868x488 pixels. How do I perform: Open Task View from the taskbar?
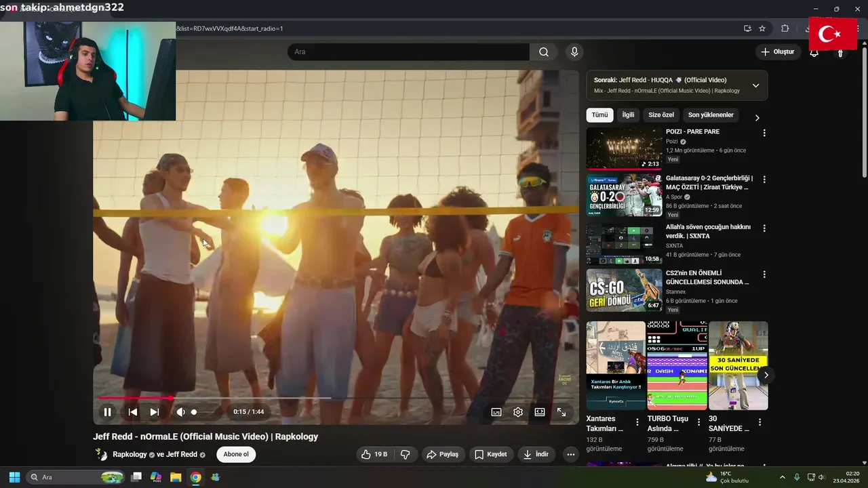point(136,477)
